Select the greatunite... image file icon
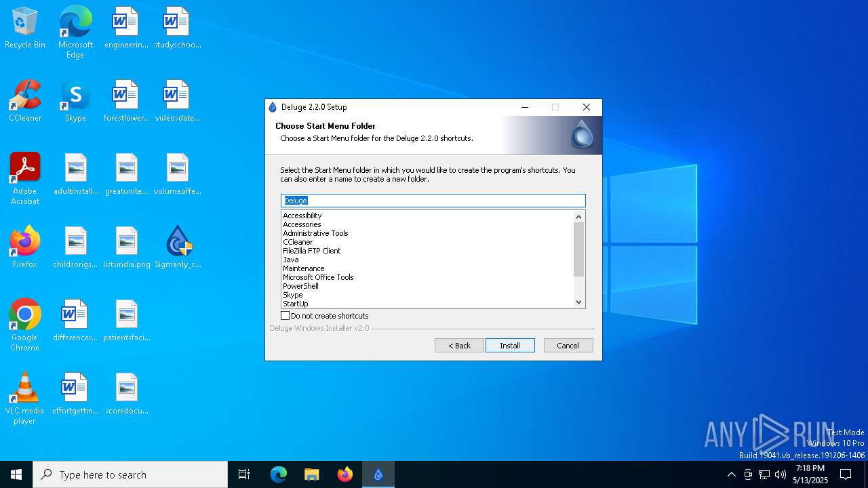Image resolution: width=868 pixels, height=488 pixels. click(x=126, y=175)
